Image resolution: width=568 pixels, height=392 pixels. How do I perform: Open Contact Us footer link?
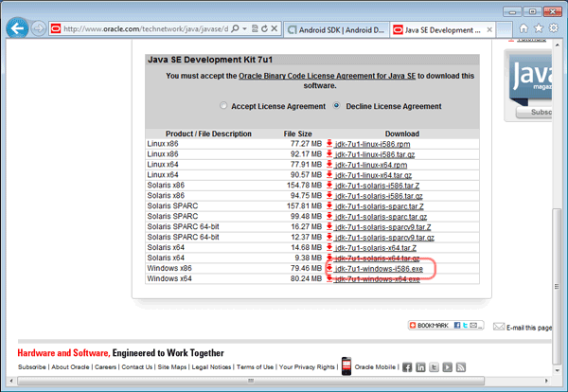tap(137, 367)
